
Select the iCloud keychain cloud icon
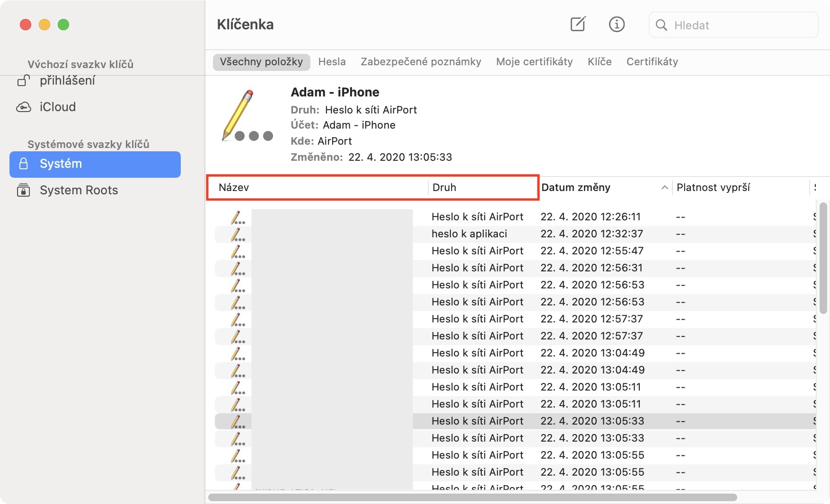(24, 107)
